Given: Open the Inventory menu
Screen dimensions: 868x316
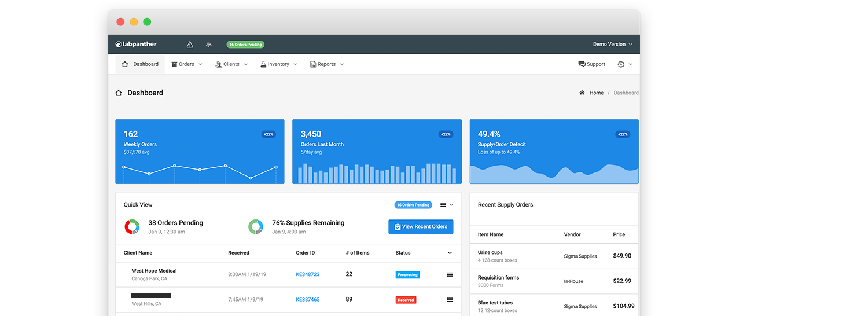Looking at the screenshot, I should 278,64.
